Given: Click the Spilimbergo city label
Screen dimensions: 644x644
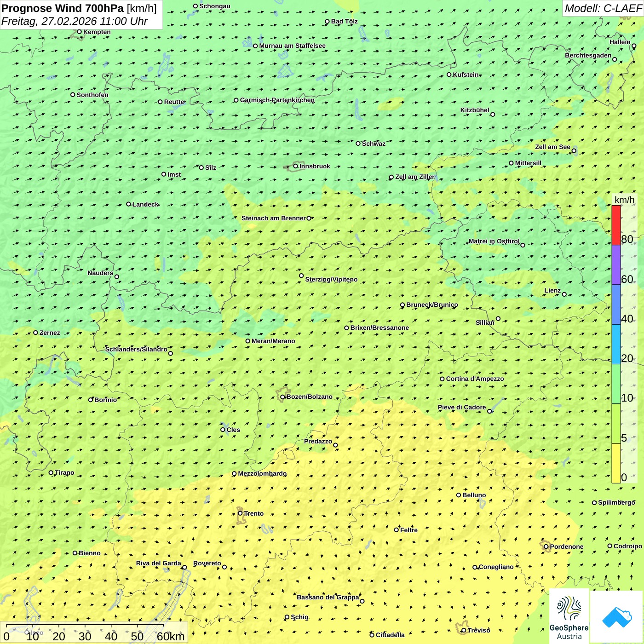Looking at the screenshot, I should pos(616,502).
